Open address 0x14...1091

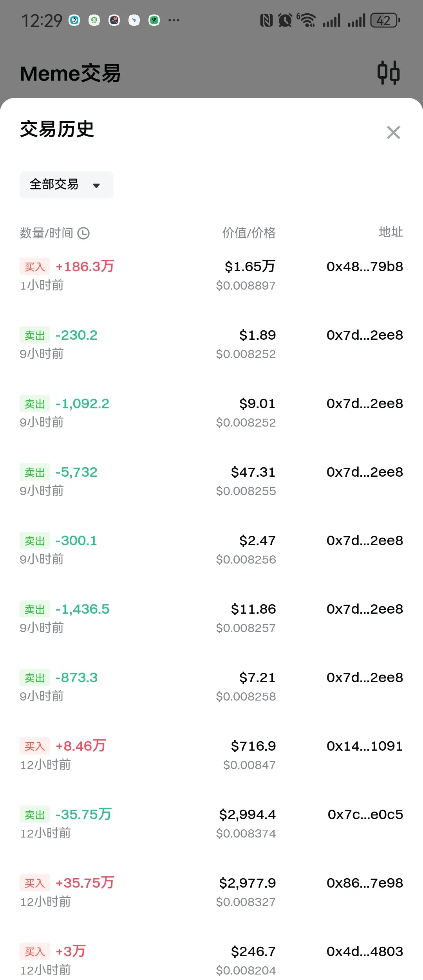(x=365, y=746)
